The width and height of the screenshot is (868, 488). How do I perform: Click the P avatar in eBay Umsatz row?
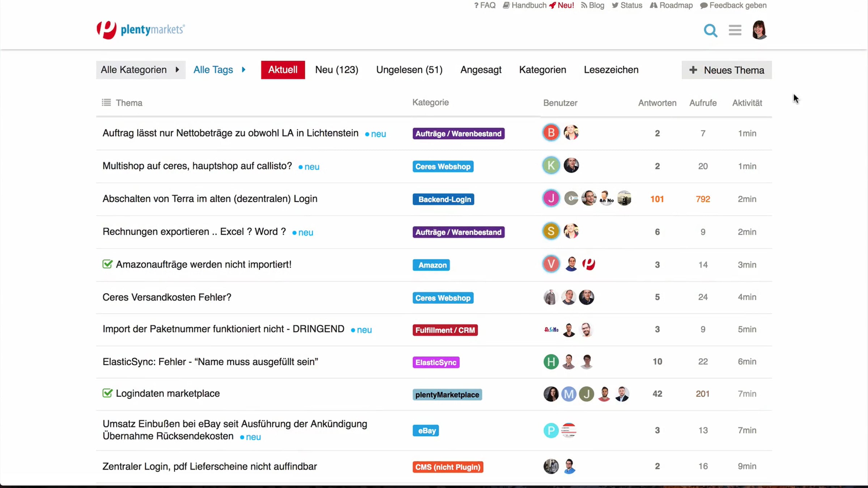click(551, 431)
